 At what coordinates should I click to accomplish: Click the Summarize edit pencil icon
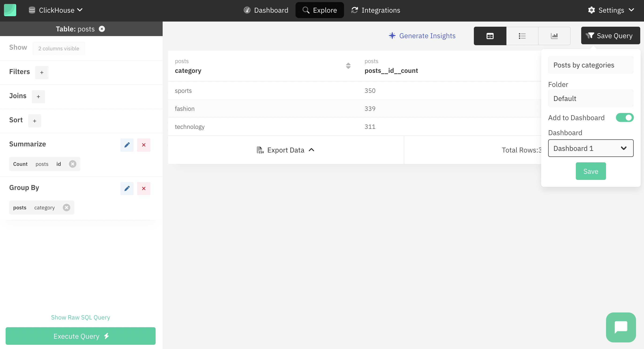pyautogui.click(x=127, y=145)
